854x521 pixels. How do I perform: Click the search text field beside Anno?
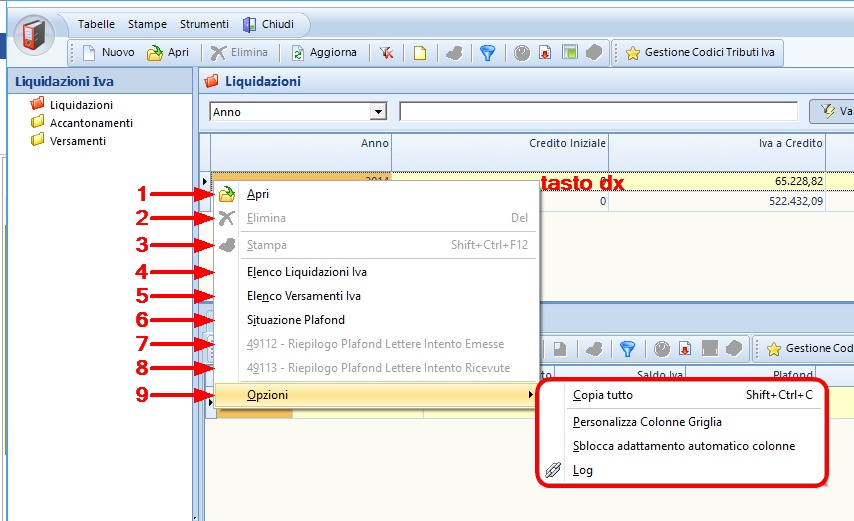[598, 112]
